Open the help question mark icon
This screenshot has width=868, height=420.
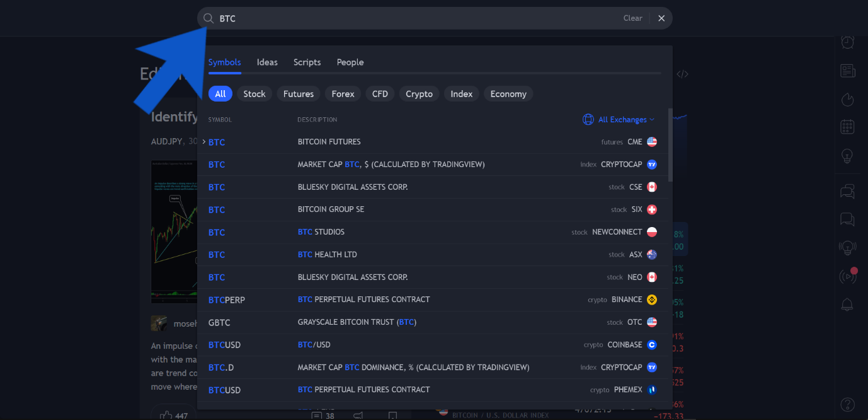pos(848,404)
